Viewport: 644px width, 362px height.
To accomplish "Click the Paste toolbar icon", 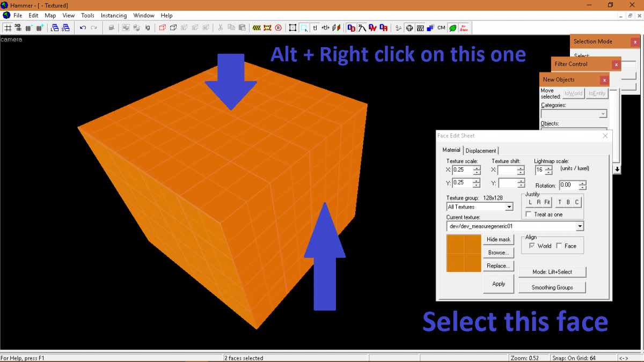I will pos(241,27).
